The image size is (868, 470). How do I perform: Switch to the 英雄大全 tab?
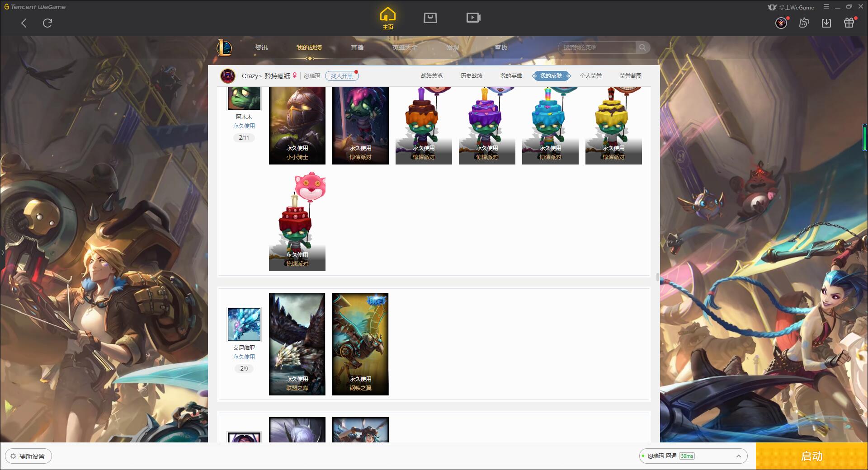tap(405, 47)
